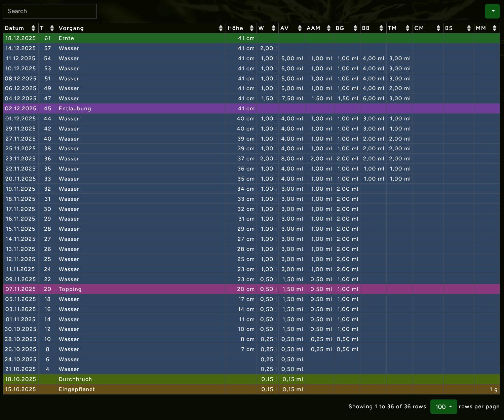Sort by AV column sort arrows

300,28
